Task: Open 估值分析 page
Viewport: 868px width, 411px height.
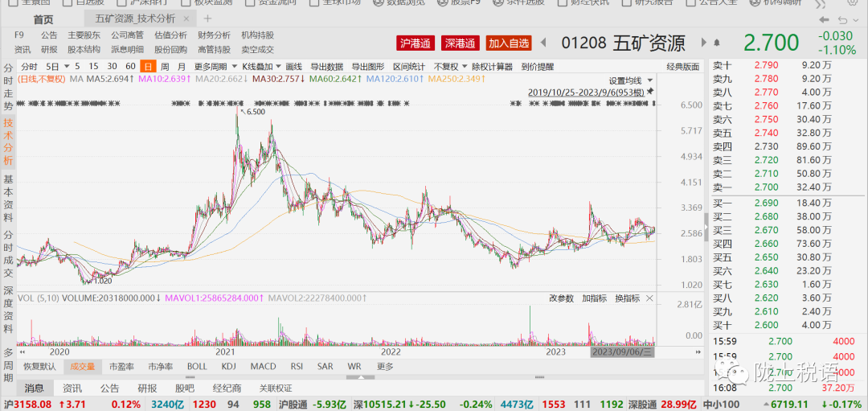Action: (170, 35)
